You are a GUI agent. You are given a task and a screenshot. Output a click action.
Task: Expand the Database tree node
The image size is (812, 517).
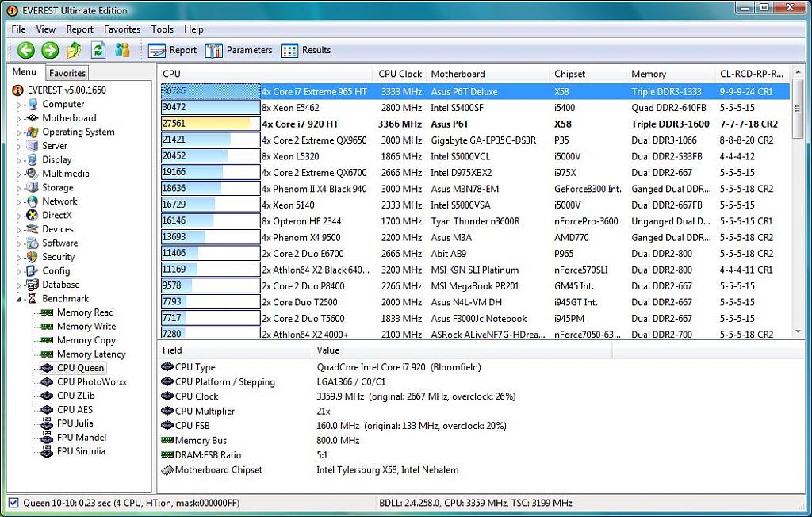click(19, 285)
